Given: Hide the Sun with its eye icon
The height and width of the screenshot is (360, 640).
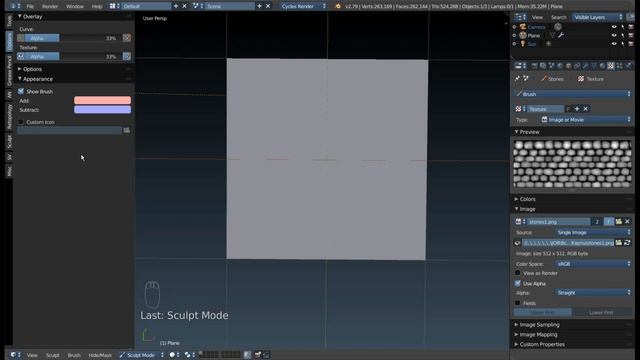Looking at the screenshot, I should coord(614,44).
